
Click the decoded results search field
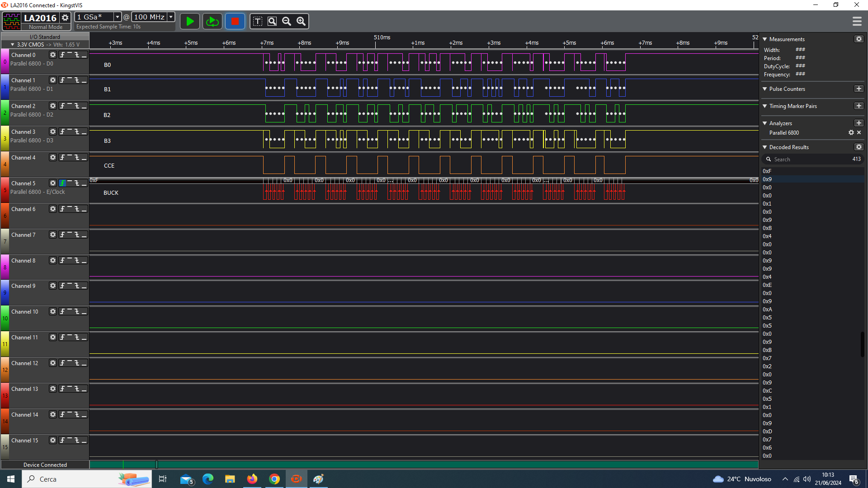pyautogui.click(x=812, y=159)
